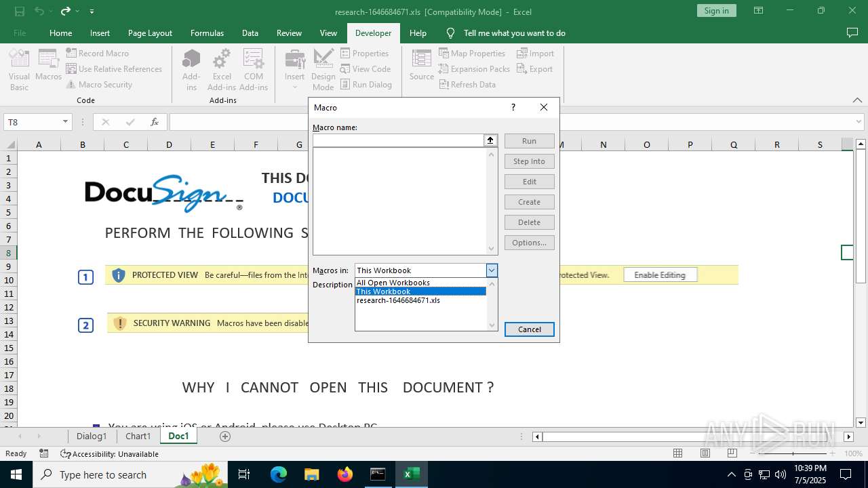Toggle Use Relative References
This screenshot has height=488, width=868.
(x=114, y=68)
